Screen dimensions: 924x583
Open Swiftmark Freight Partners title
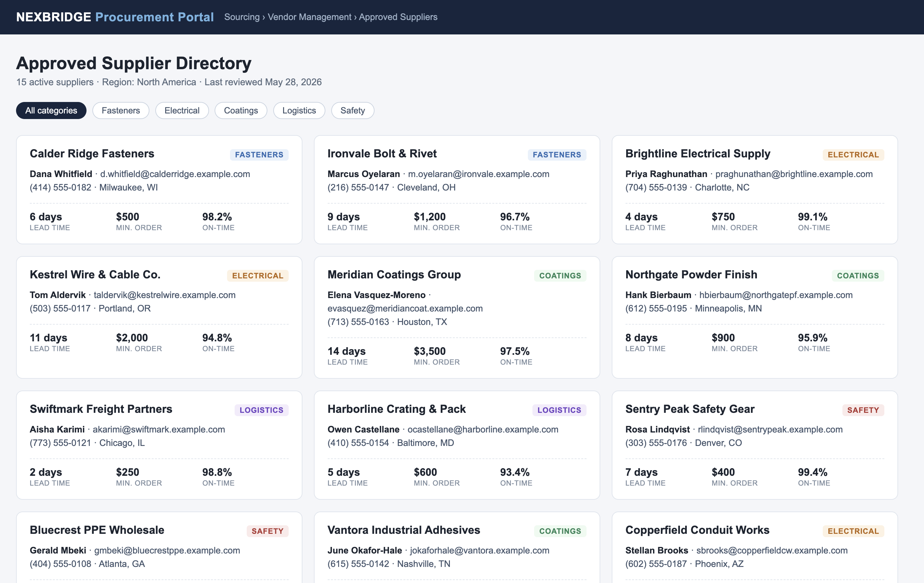(x=101, y=409)
